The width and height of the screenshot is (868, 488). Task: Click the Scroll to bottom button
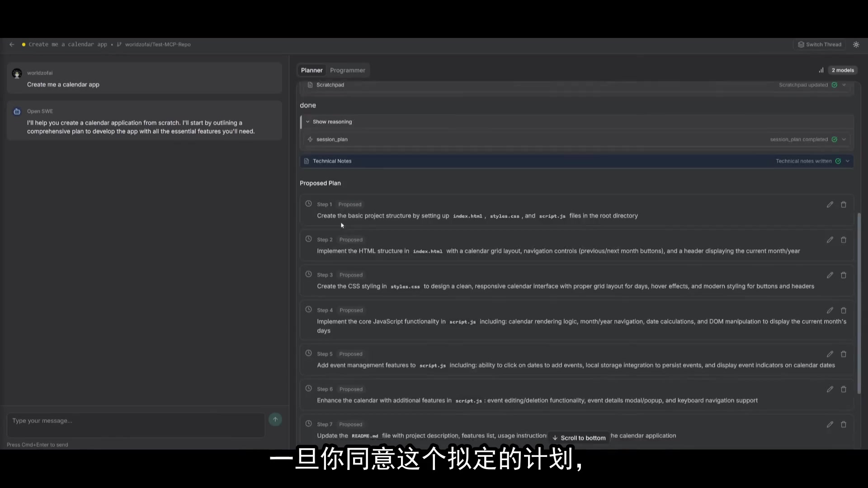click(579, 438)
